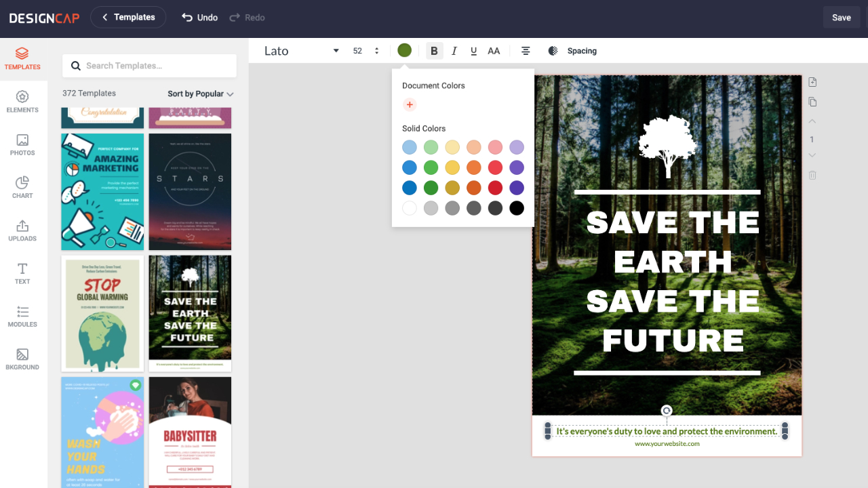Viewport: 868px width, 488px height.
Task: Open text alignment options
Action: [x=526, y=51]
